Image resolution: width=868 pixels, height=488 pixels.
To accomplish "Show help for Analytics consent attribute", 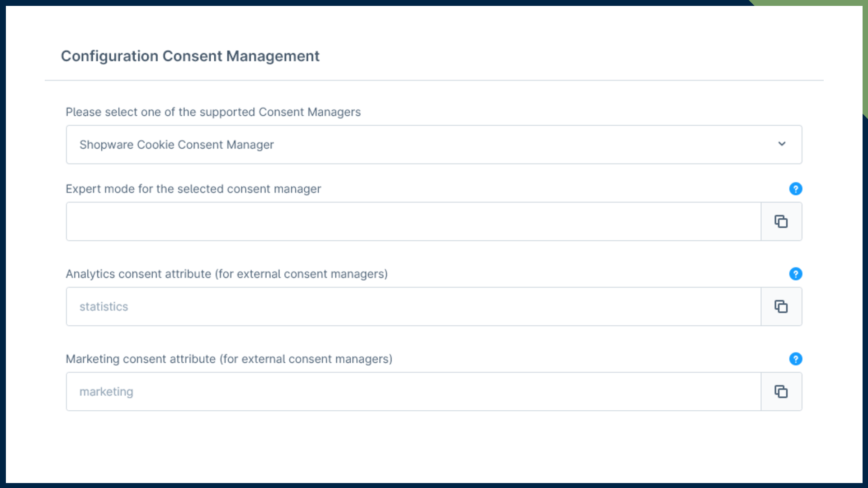I will tap(796, 274).
